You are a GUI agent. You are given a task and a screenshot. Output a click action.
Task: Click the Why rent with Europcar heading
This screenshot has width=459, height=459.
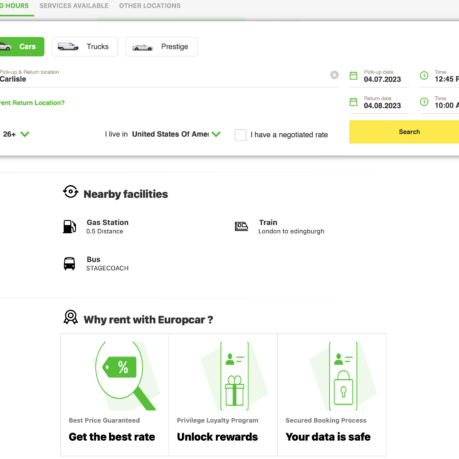coord(148,320)
